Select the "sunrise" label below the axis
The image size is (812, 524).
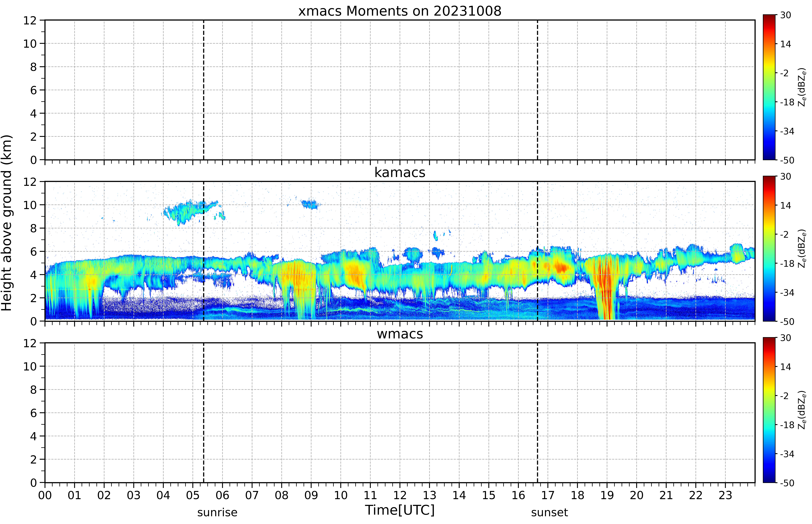click(217, 512)
